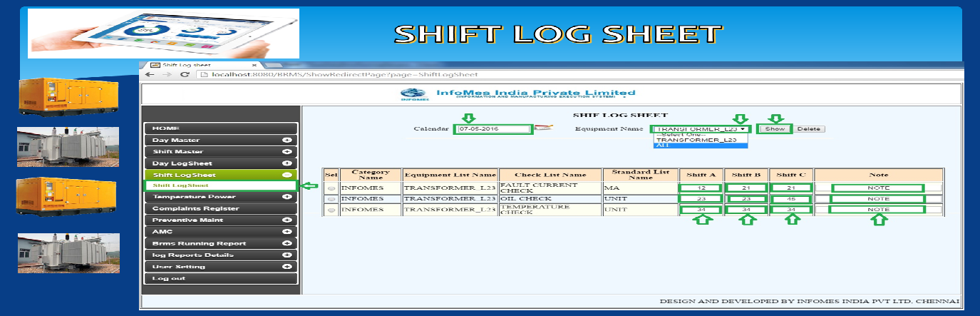The image size is (980, 316).
Task: Choose '--Select One--' in equipment list
Action: click(700, 135)
